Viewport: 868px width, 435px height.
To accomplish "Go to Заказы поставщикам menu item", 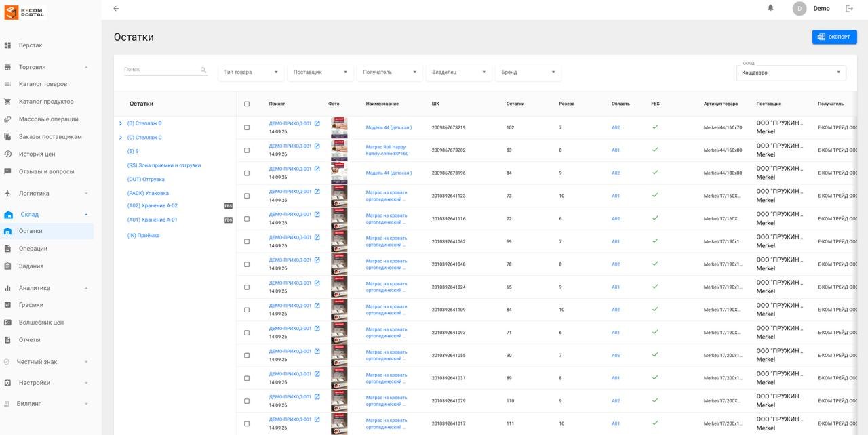I will point(50,137).
